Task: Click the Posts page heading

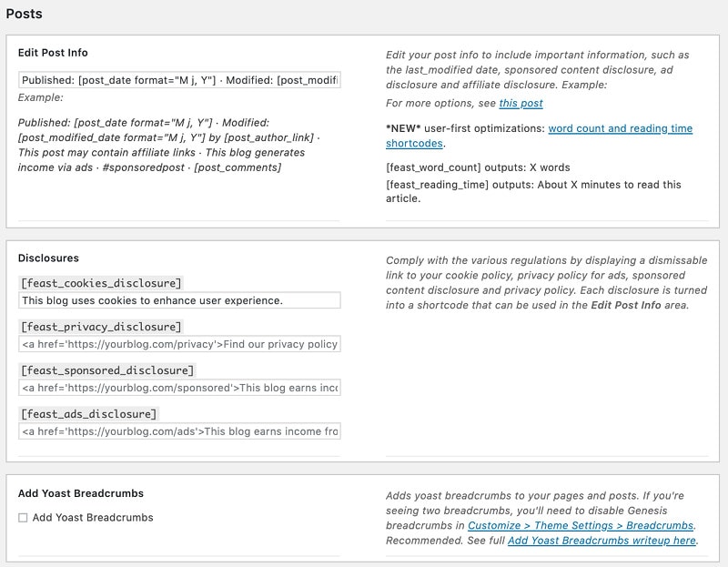Action: click(24, 14)
